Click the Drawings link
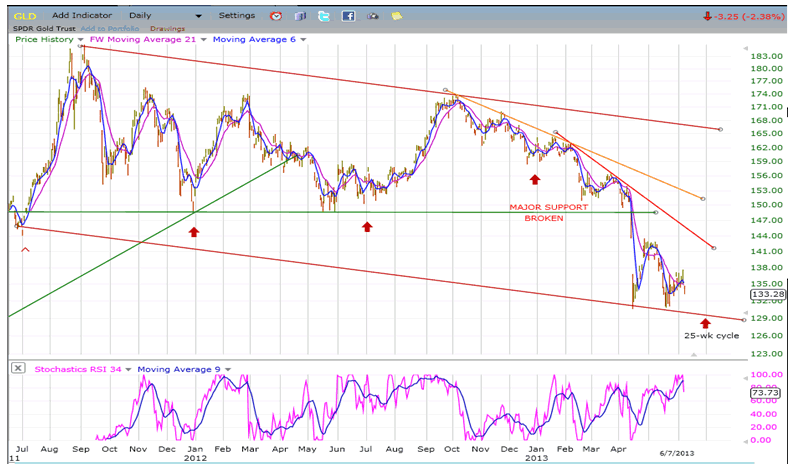The image size is (789, 471). pos(165,28)
